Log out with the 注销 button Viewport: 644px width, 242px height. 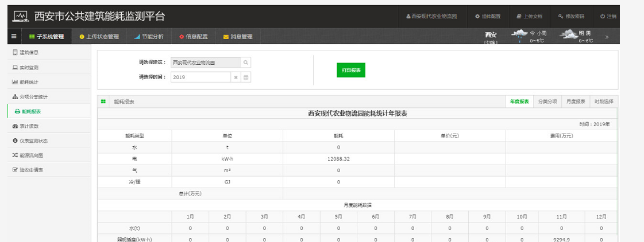(608, 17)
